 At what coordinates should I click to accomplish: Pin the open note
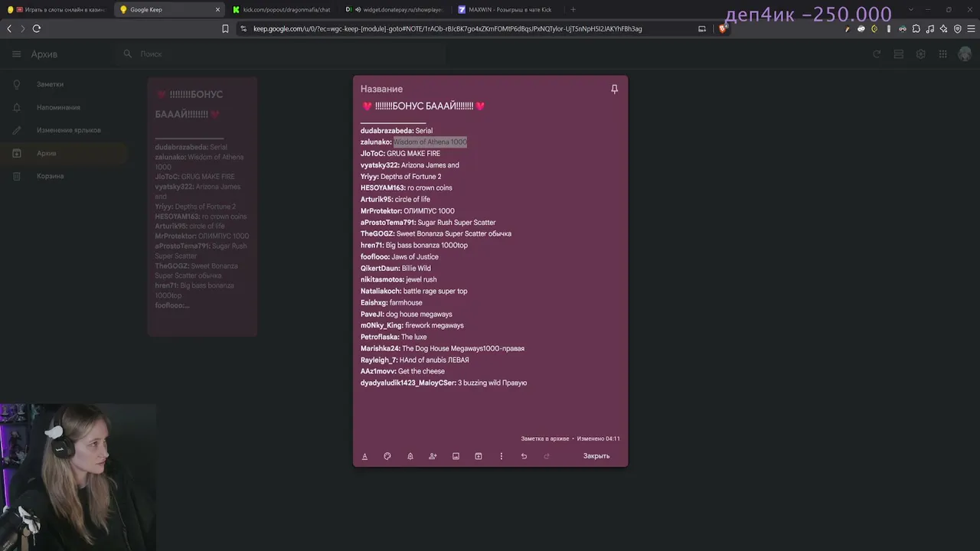[614, 90]
